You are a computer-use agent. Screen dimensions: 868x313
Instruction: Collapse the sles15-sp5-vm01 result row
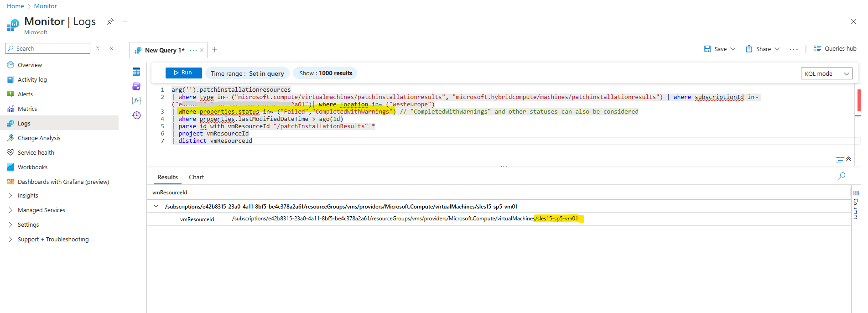click(x=156, y=207)
